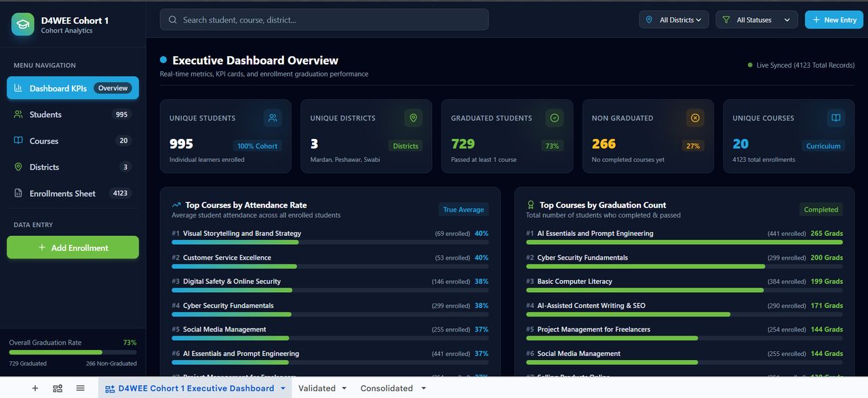Click the Overall Graduation Rate progress bar
The image size is (868, 398).
tap(73, 353)
